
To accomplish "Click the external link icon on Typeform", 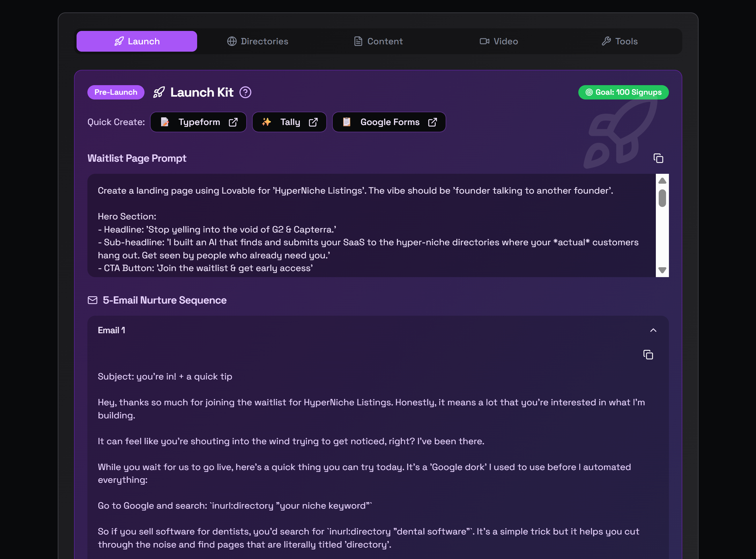I will [x=233, y=122].
